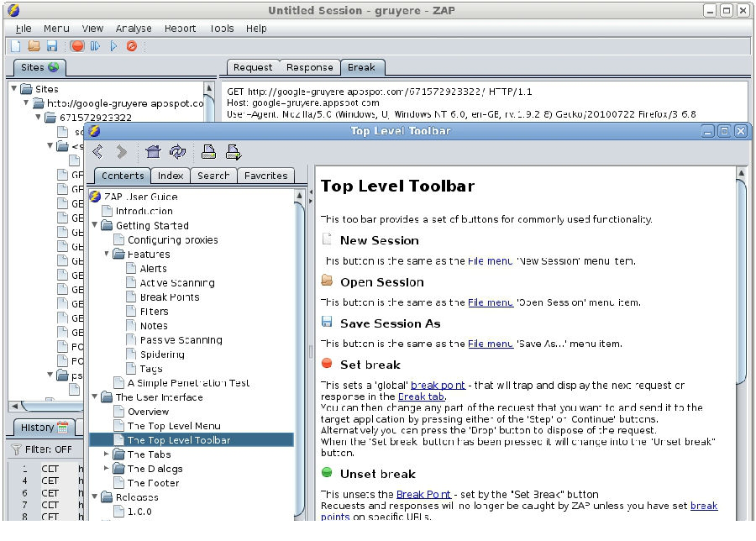
Task: Click the calendar icon on History tab
Action: click(x=63, y=427)
